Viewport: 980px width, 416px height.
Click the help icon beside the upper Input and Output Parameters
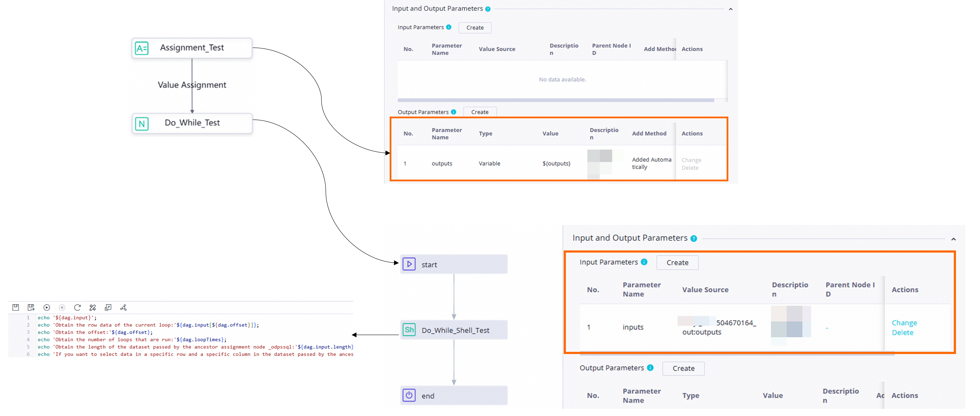[488, 9]
